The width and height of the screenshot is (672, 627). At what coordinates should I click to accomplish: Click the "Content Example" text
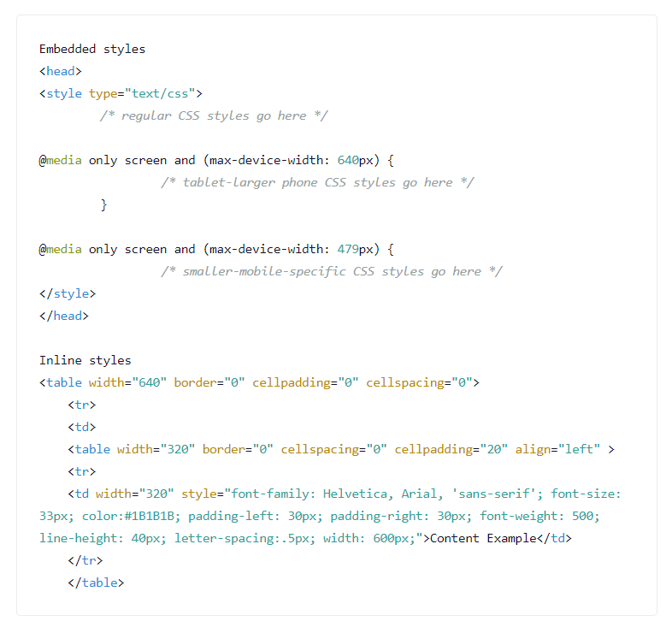(486, 538)
